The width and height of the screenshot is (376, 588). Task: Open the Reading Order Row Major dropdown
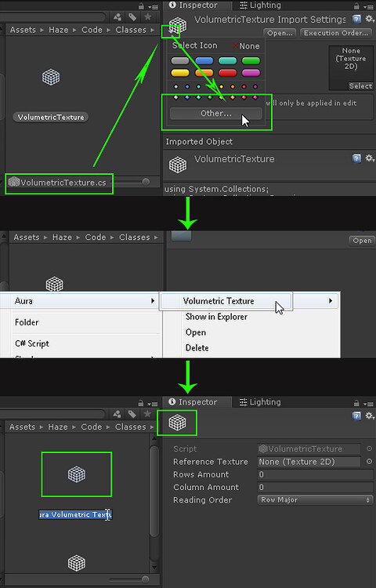316,499
